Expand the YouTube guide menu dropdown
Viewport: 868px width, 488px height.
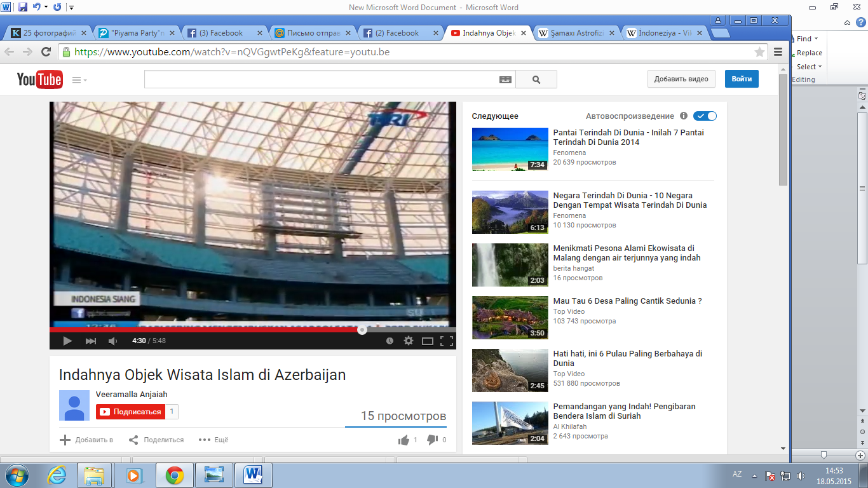(79, 79)
